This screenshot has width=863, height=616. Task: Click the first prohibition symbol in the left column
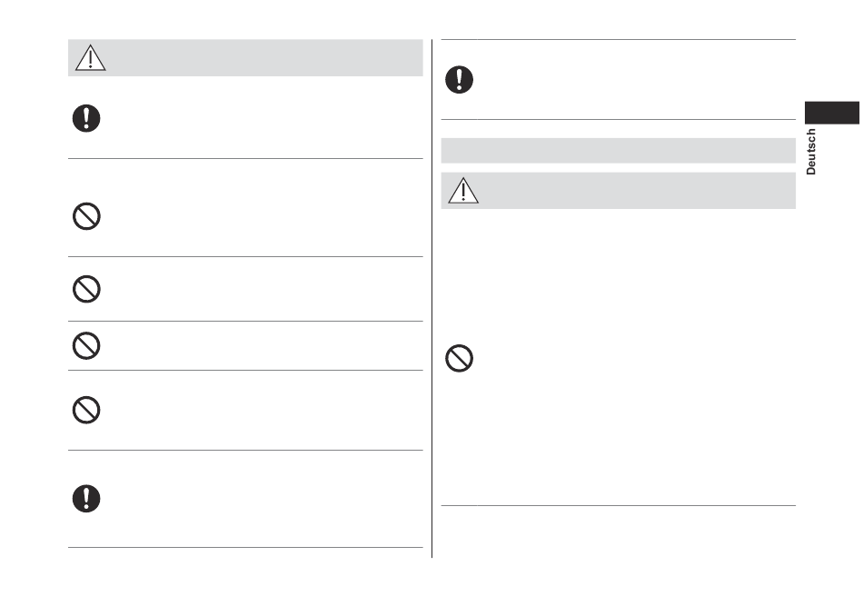tap(86, 216)
